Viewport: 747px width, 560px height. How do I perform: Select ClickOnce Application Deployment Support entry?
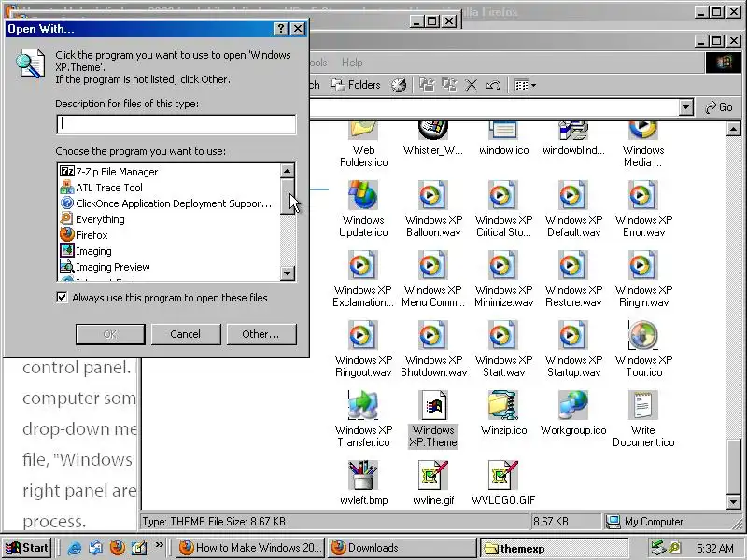166,203
